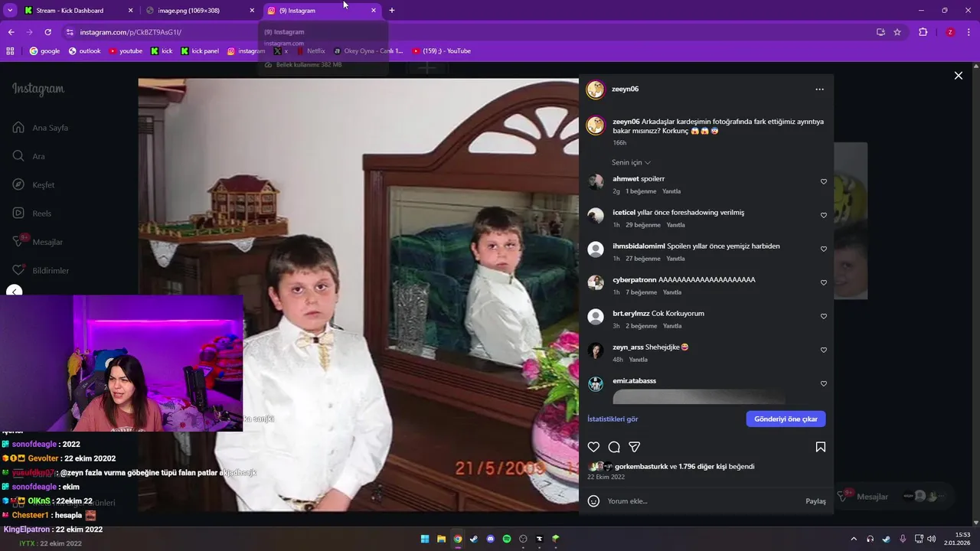
Task: Click the site info icon in address bar
Action: (x=70, y=32)
